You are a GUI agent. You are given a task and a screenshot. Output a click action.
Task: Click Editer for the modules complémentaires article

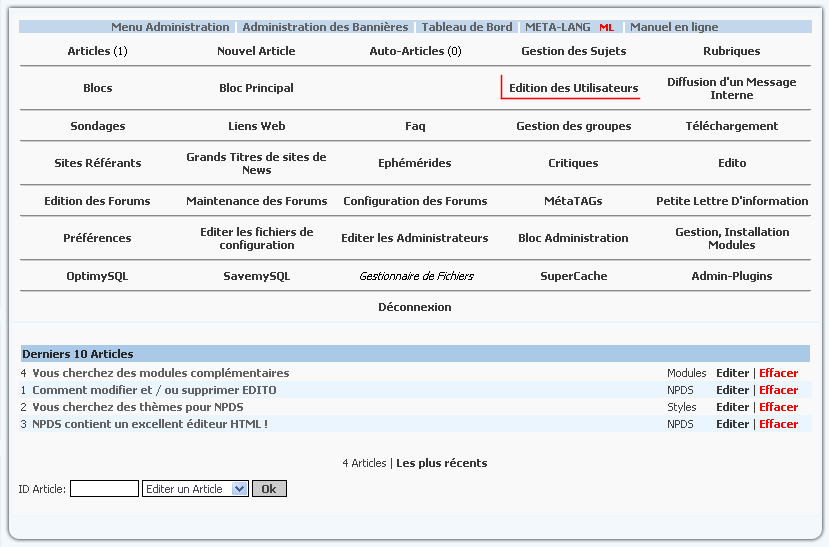point(732,373)
